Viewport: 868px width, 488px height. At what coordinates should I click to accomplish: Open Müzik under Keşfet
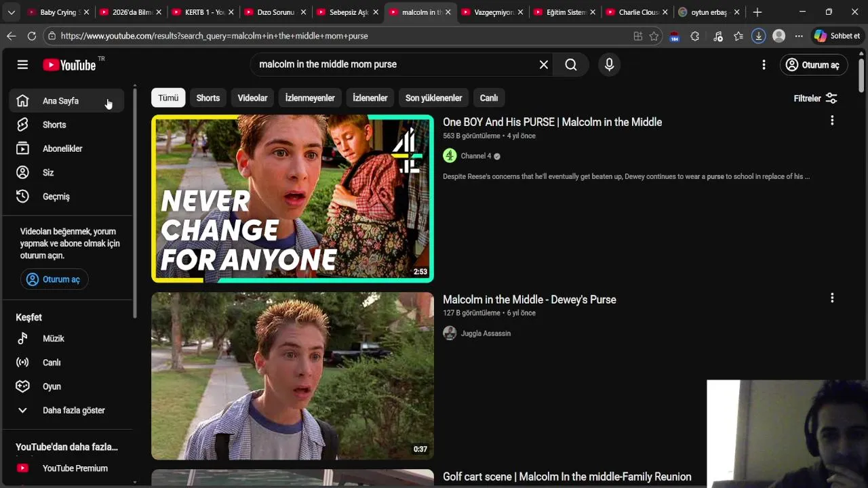[66, 338]
